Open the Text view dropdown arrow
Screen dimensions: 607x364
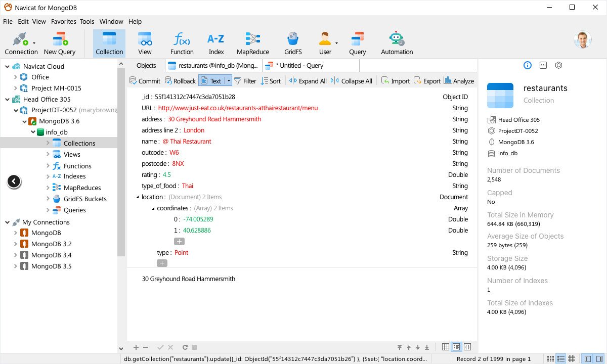click(229, 81)
